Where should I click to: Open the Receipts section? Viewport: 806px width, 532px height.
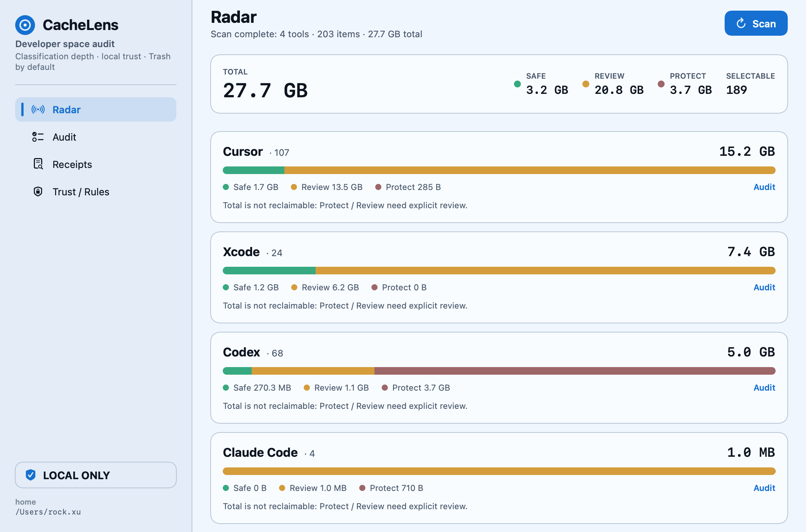(x=96, y=164)
